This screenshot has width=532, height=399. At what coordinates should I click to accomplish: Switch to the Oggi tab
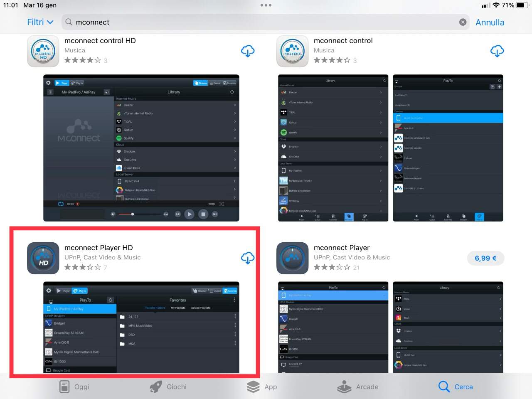(74, 387)
